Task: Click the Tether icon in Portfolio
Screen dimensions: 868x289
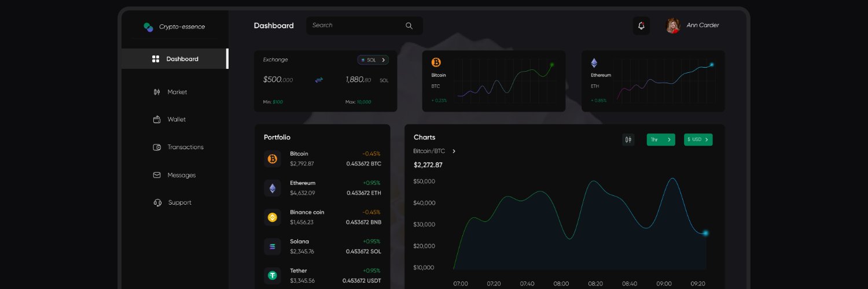Action: click(273, 276)
